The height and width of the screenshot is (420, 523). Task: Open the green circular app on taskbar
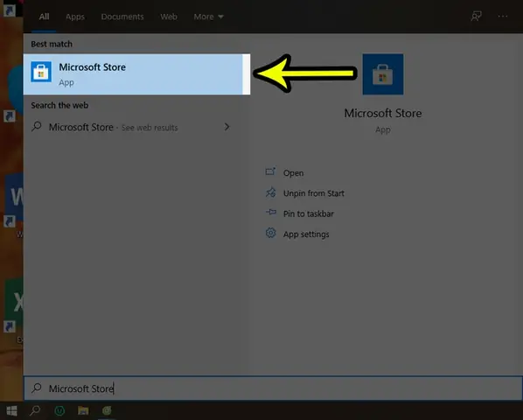click(x=59, y=410)
